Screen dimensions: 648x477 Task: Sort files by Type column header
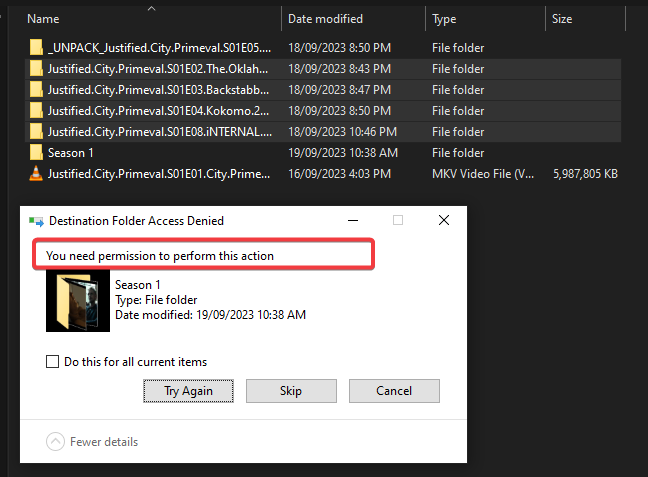pos(444,19)
